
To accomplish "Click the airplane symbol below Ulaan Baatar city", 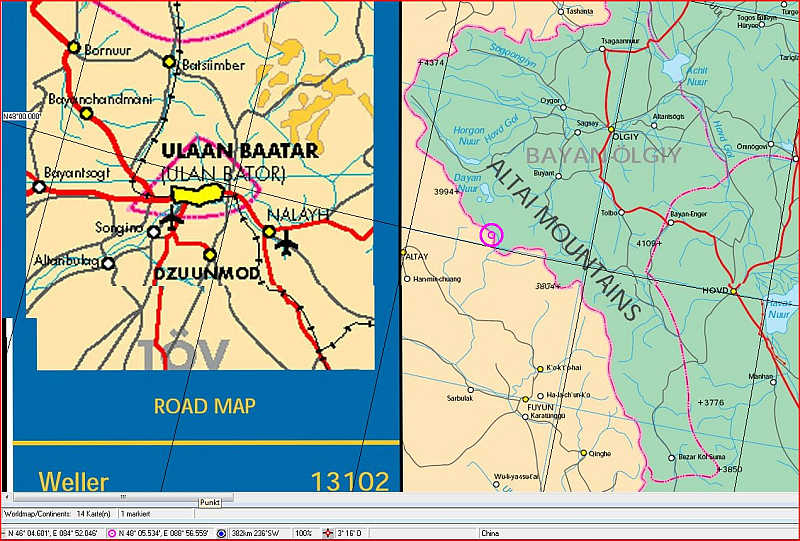I will [x=171, y=219].
